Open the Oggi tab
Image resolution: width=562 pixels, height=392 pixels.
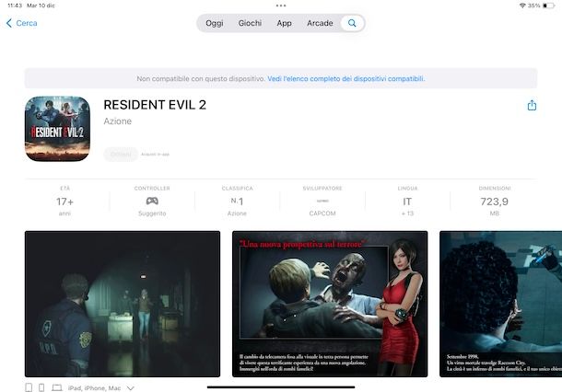click(215, 23)
